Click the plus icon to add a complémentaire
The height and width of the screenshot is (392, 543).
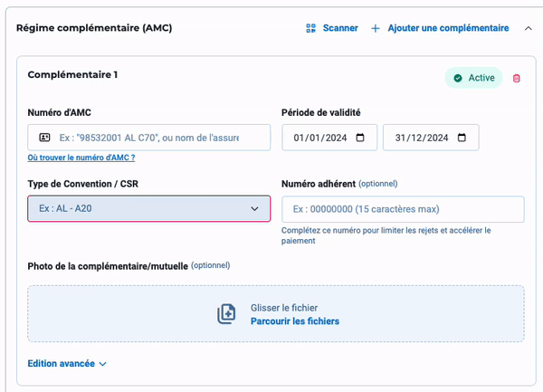point(376,28)
